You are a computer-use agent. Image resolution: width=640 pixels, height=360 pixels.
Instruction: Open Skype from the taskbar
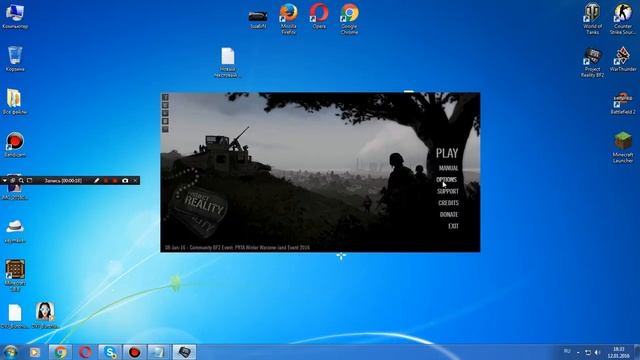[x=110, y=352]
